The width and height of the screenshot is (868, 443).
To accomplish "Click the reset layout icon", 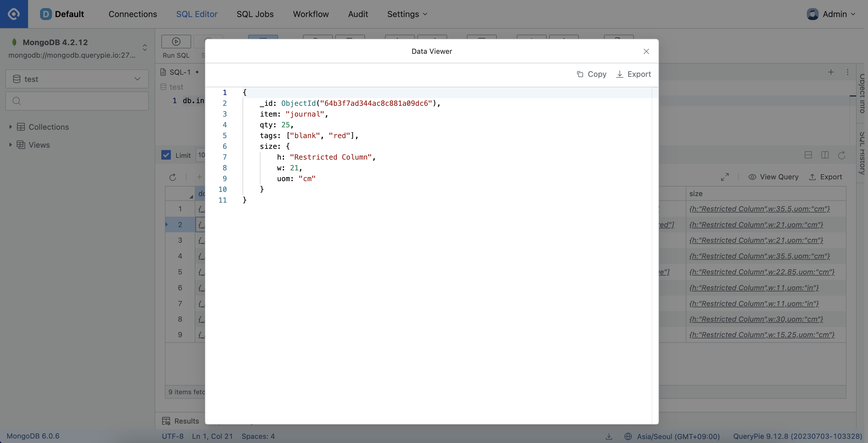I will click(842, 155).
